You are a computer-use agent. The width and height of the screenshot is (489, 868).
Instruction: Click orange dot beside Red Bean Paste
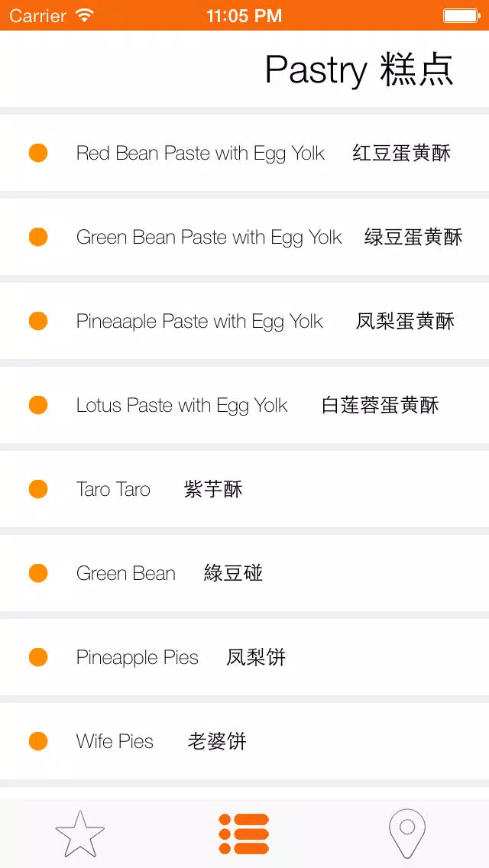pos(38,153)
